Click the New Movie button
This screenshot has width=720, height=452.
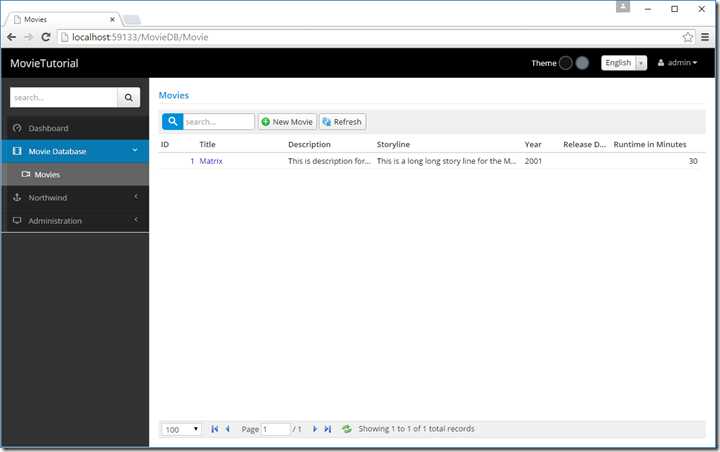click(287, 122)
